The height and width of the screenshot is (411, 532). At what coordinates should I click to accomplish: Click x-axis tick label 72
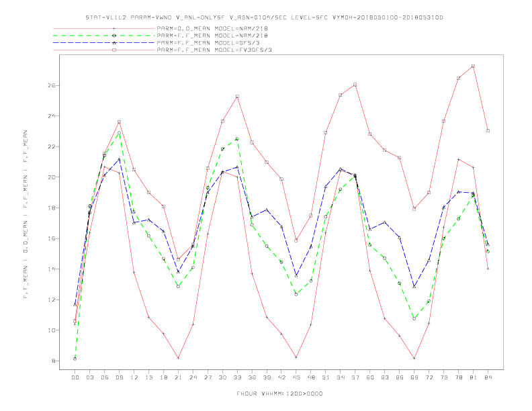(429, 377)
